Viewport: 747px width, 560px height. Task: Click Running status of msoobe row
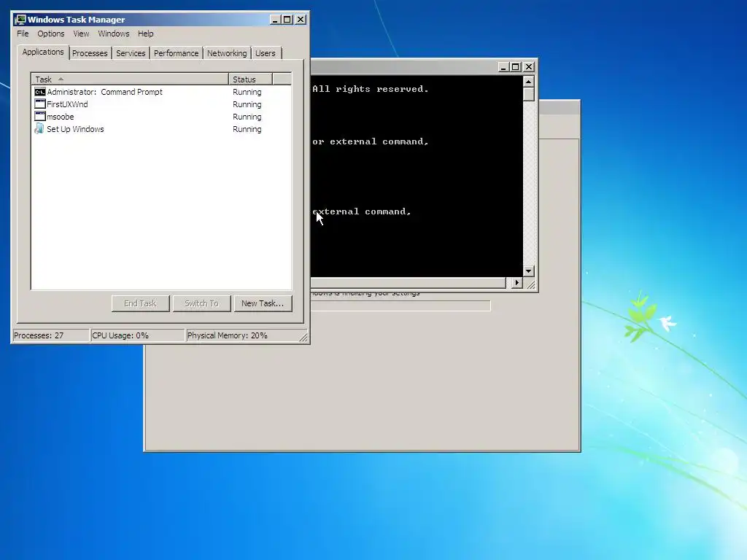pyautogui.click(x=247, y=117)
